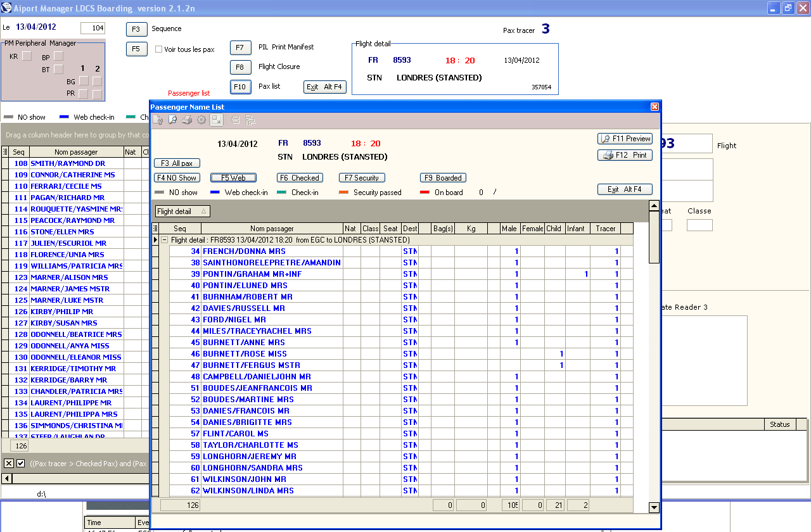The height and width of the screenshot is (532, 811).
Task: Click the expand groups hierarchy toolbar icon
Action: 249,120
